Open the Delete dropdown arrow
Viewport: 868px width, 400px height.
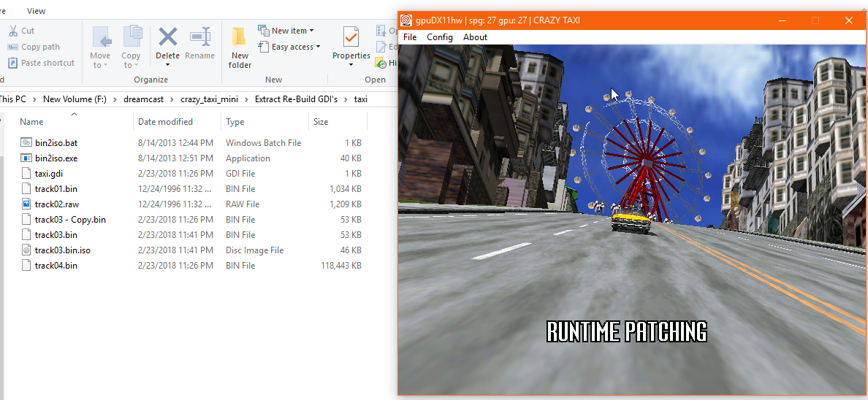(x=168, y=65)
